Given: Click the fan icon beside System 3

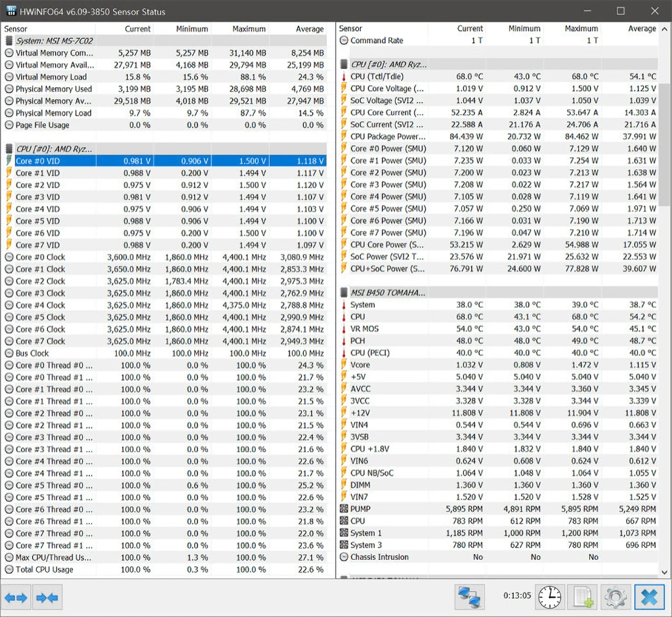Looking at the screenshot, I should 344,545.
